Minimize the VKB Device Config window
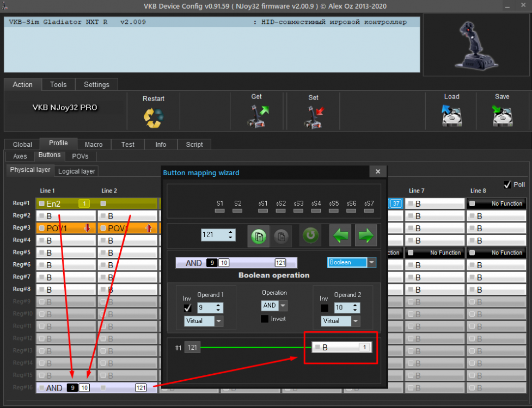 pyautogui.click(x=507, y=6)
